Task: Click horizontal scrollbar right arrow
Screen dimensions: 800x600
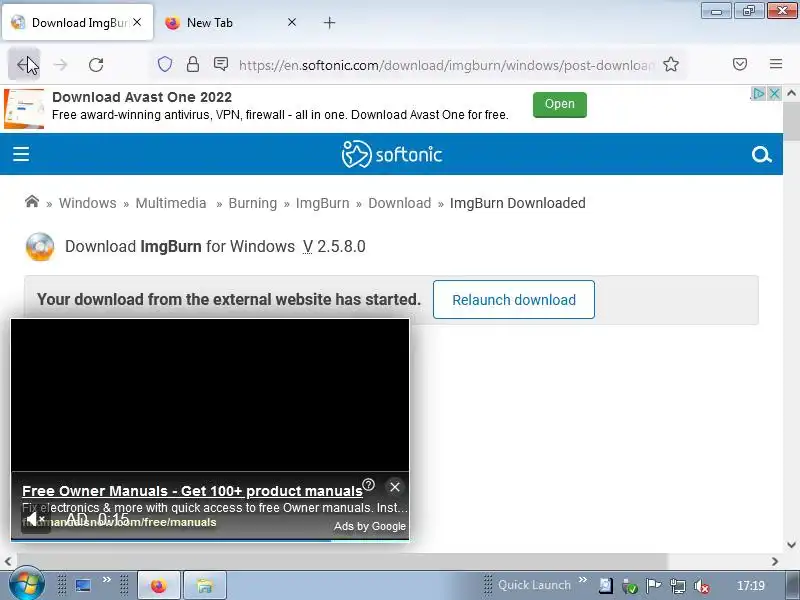Action: pyautogui.click(x=775, y=561)
